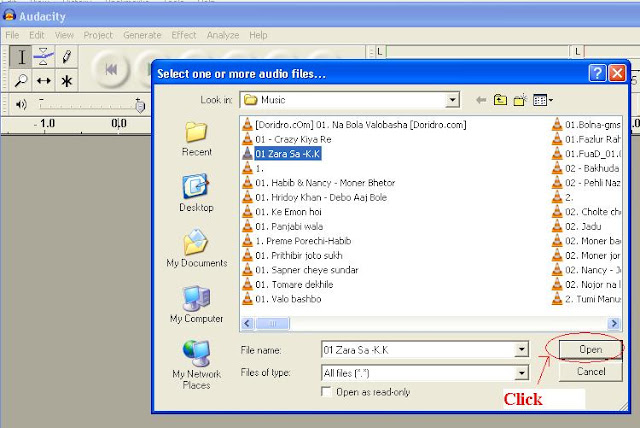Open the Effect menu in Audacity
The width and height of the screenshot is (640, 428).
pyautogui.click(x=184, y=35)
